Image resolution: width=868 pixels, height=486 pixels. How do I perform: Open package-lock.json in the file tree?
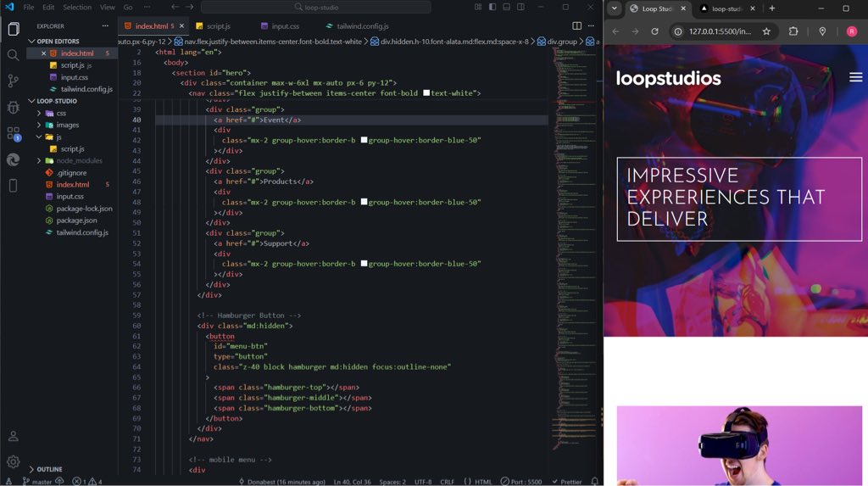click(x=84, y=209)
